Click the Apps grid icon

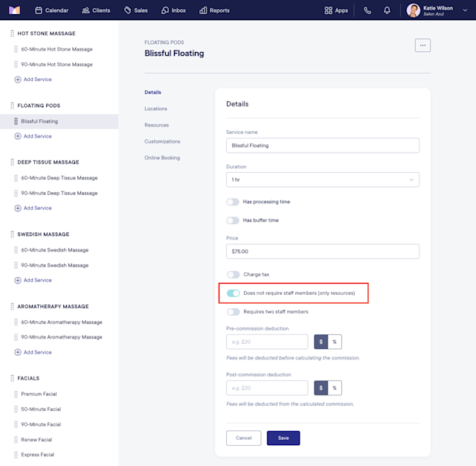[328, 10]
